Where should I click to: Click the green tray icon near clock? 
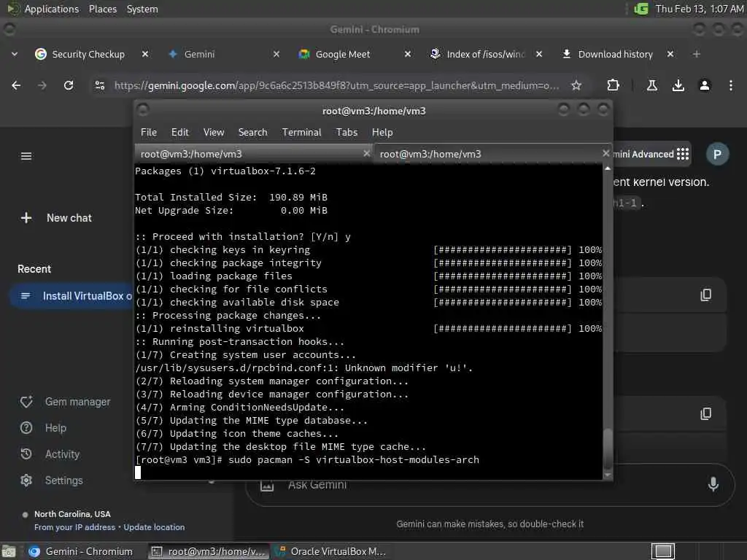pos(640,9)
